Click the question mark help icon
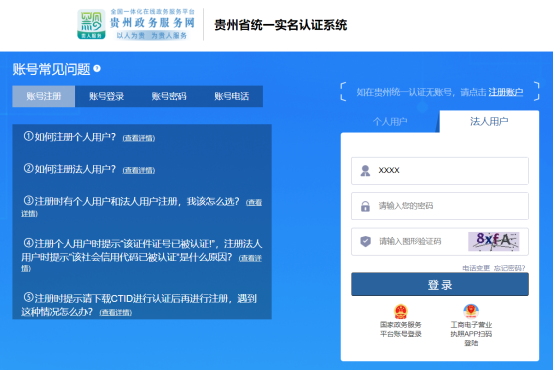 (x=97, y=68)
